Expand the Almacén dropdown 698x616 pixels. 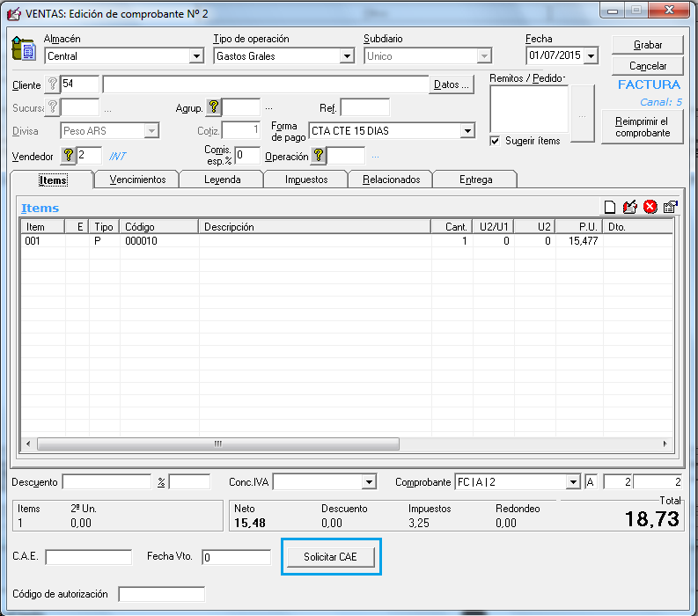tap(196, 56)
